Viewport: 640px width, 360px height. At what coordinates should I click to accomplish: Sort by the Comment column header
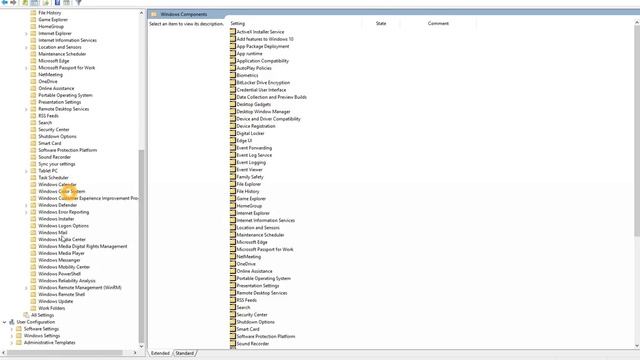(x=438, y=23)
